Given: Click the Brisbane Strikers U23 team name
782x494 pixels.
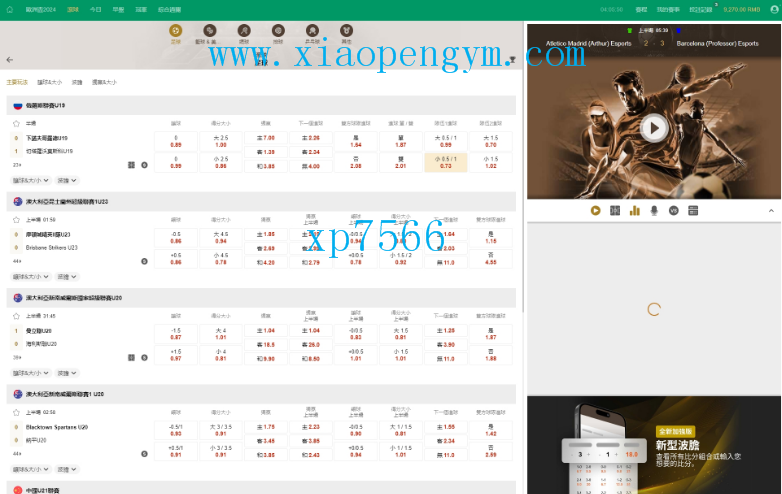Looking at the screenshot, I should pos(52,247).
